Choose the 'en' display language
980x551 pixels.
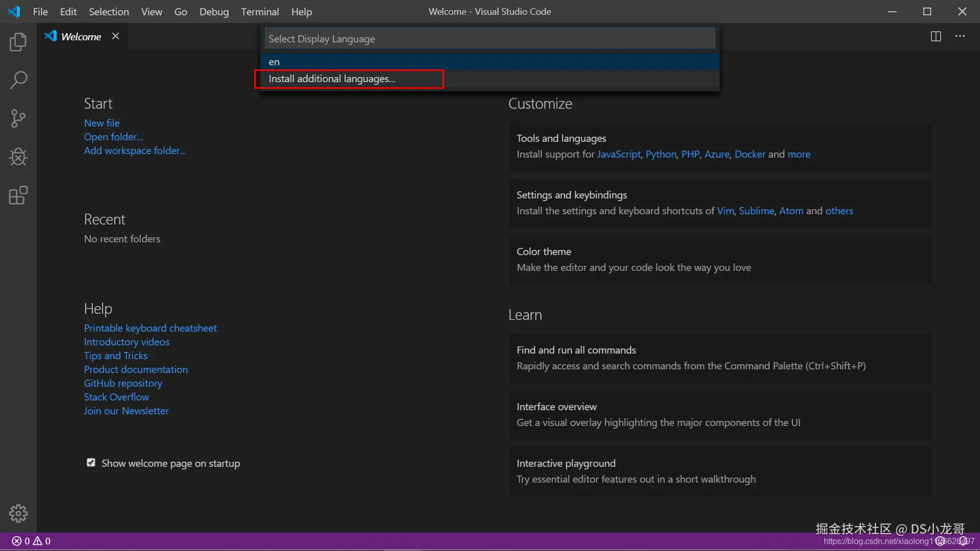(x=489, y=62)
